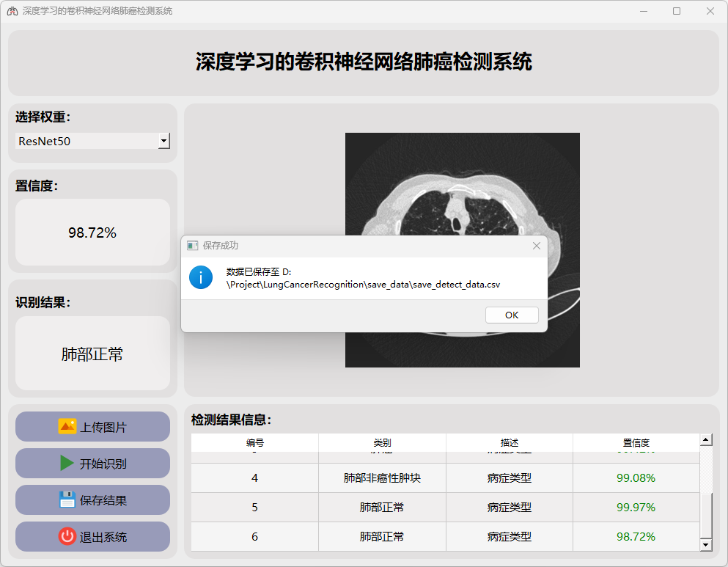Click the blue info icon in the dialog

(x=201, y=277)
